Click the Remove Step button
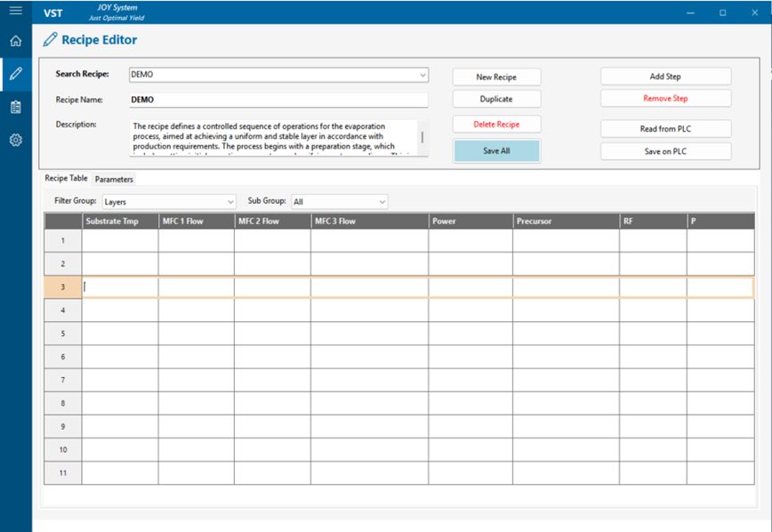 coord(665,99)
